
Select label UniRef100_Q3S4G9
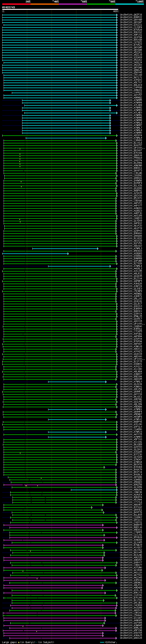(131, 58)
